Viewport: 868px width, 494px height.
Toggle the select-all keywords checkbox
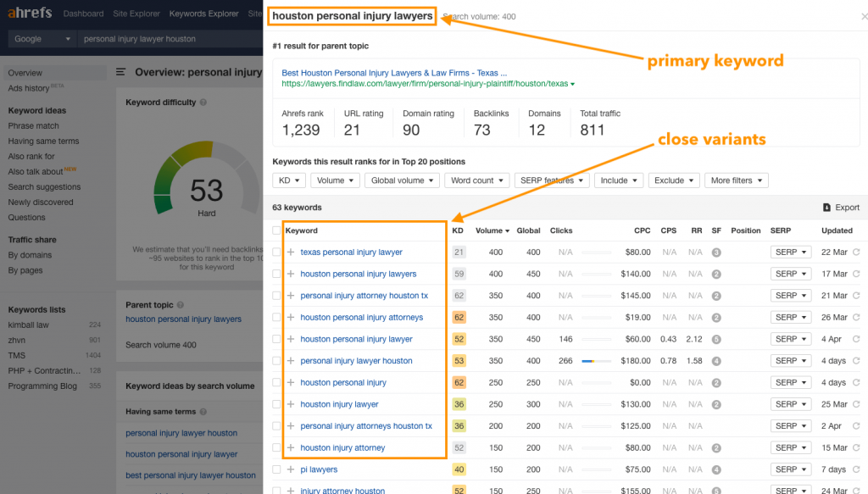click(x=276, y=230)
